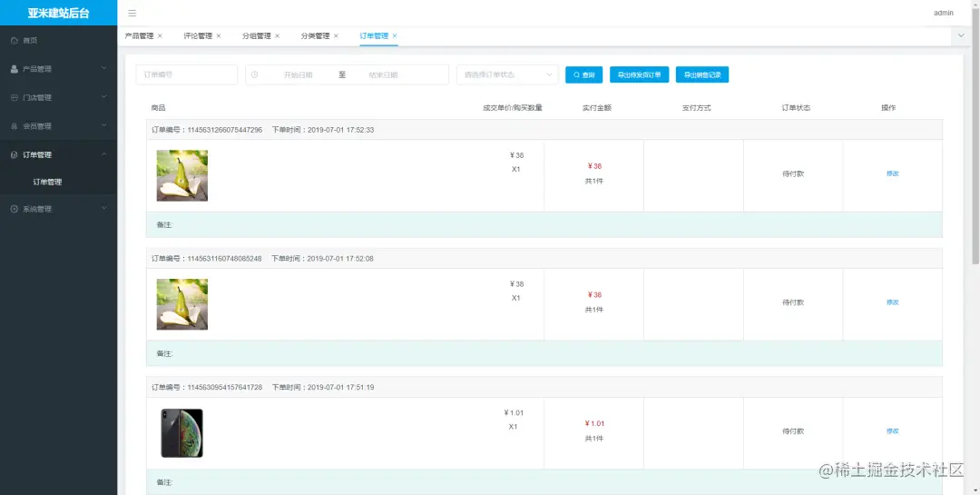Select 订单管理 submenu item in sidebar

click(47, 182)
